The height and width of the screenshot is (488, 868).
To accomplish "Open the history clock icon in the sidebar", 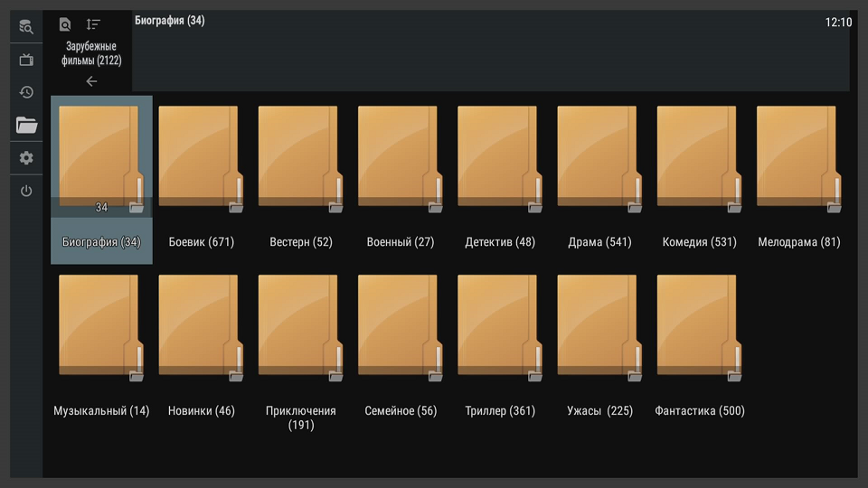I will point(26,92).
